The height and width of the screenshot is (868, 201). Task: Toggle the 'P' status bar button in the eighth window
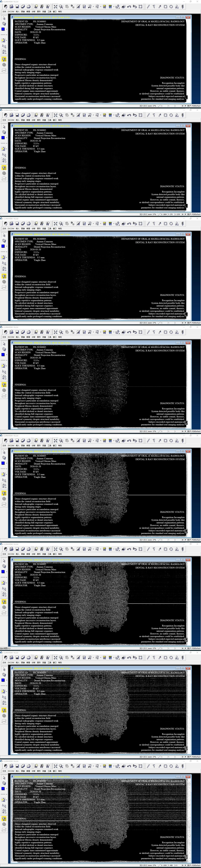[x=185, y=865]
